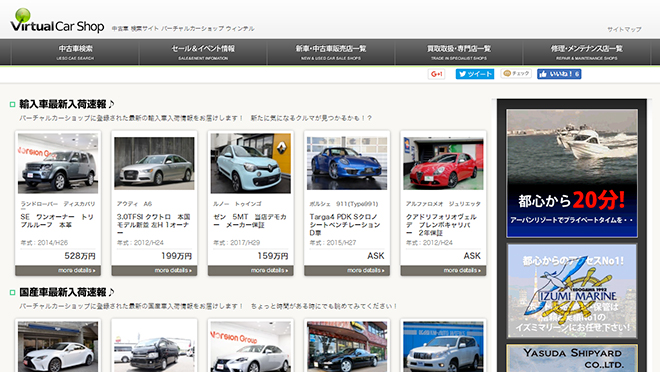Click the Virtual Car Shop logo
The width and height of the screenshot is (660, 372).
pos(58,21)
